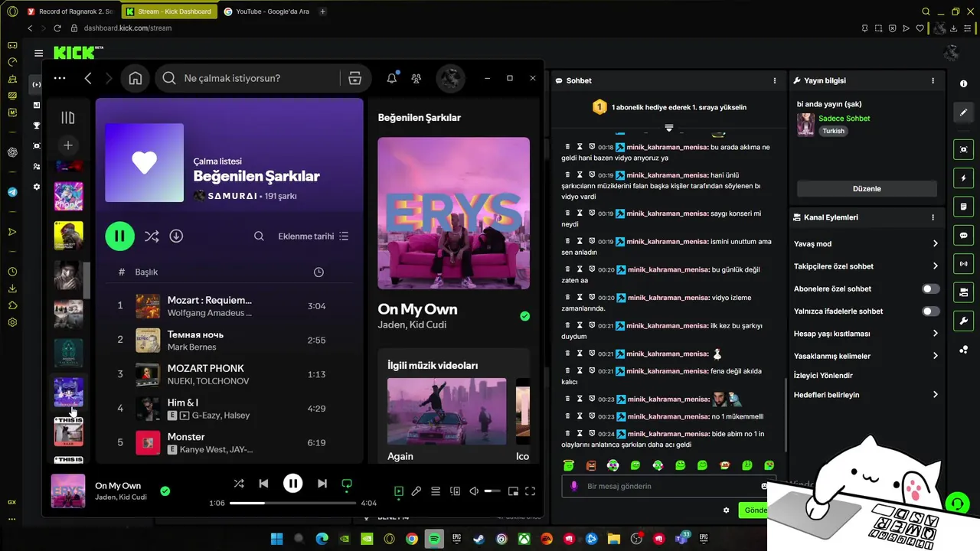Pause playlist with green button
The height and width of the screenshot is (551, 980).
[119, 236]
